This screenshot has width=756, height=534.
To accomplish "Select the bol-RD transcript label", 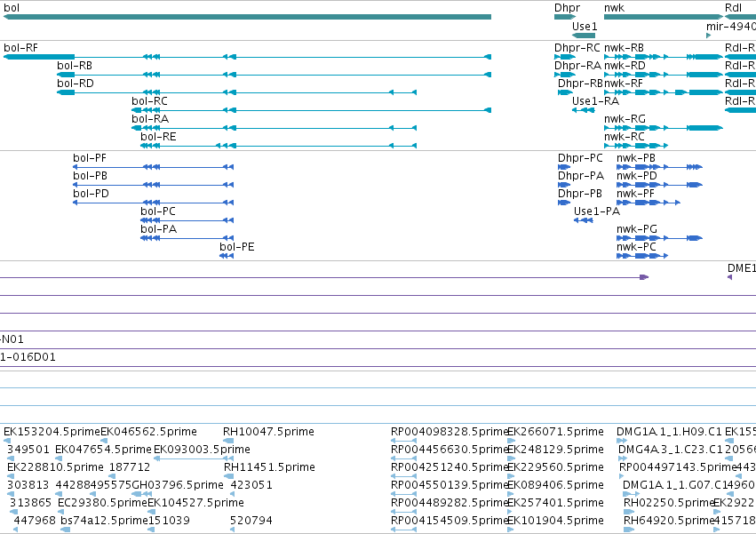I will pyautogui.click(x=76, y=84).
